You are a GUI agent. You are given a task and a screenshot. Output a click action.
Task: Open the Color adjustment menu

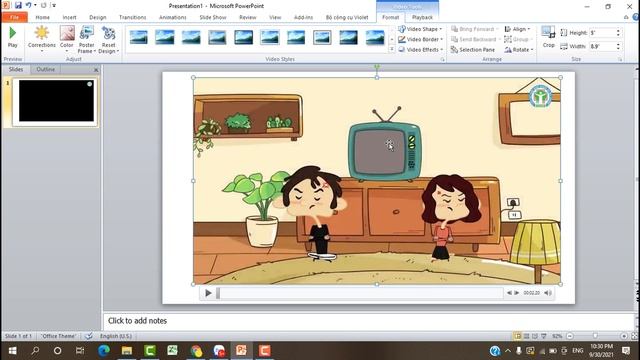(67, 38)
